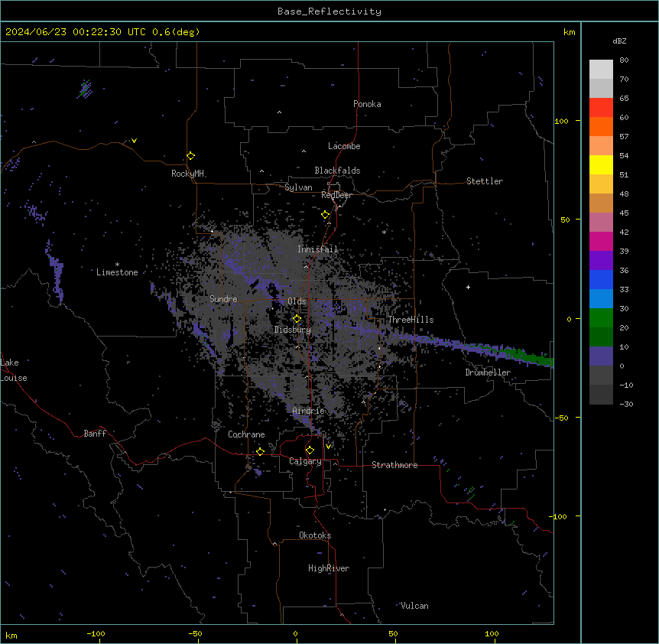Pick the royal blue swatch between 36 and 33
The width and height of the screenshot is (659, 644).
point(601,279)
